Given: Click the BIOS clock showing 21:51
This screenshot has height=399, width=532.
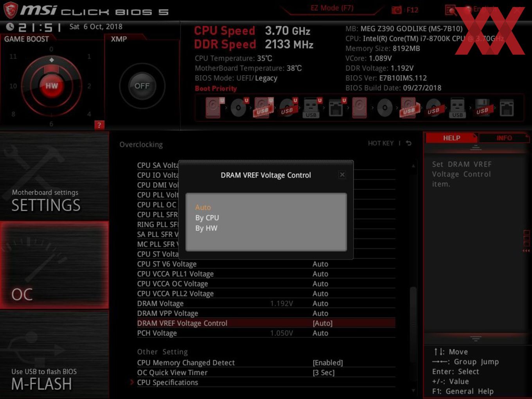Looking at the screenshot, I should point(39,27).
